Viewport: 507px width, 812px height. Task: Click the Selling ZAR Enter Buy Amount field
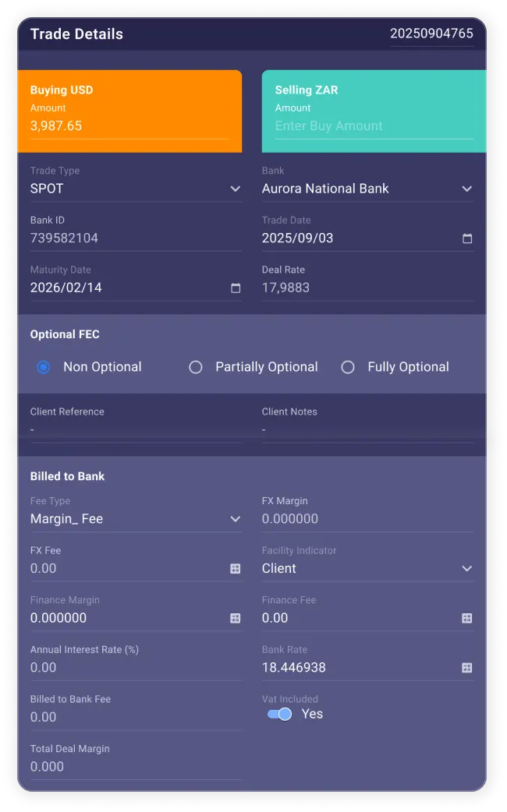373,126
